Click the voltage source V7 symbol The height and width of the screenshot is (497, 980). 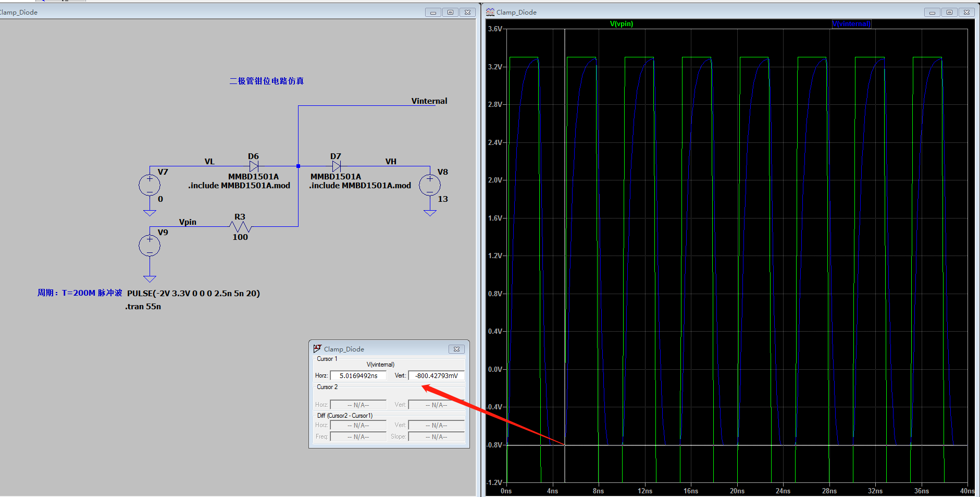[x=150, y=185]
